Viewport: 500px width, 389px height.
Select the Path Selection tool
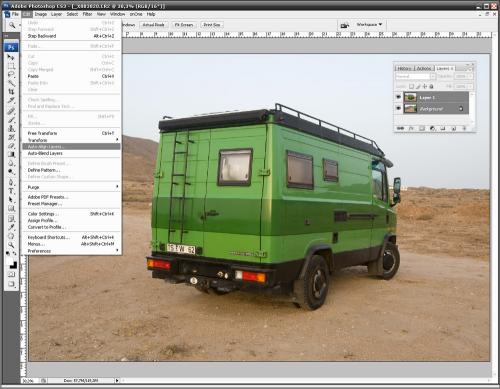pos(11,200)
